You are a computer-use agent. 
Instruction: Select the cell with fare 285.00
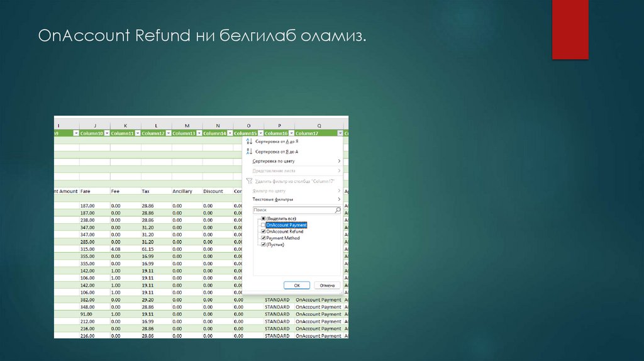(95, 242)
